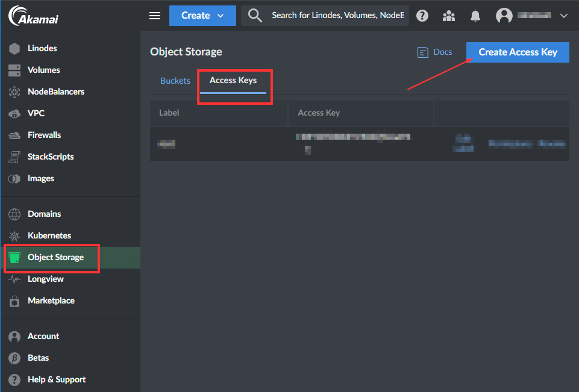Expand the user account menu chevron

point(563,16)
